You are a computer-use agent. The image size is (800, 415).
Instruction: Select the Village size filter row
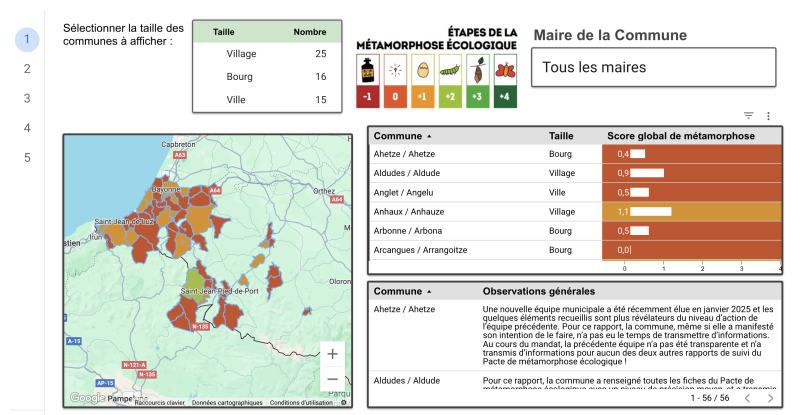point(266,54)
